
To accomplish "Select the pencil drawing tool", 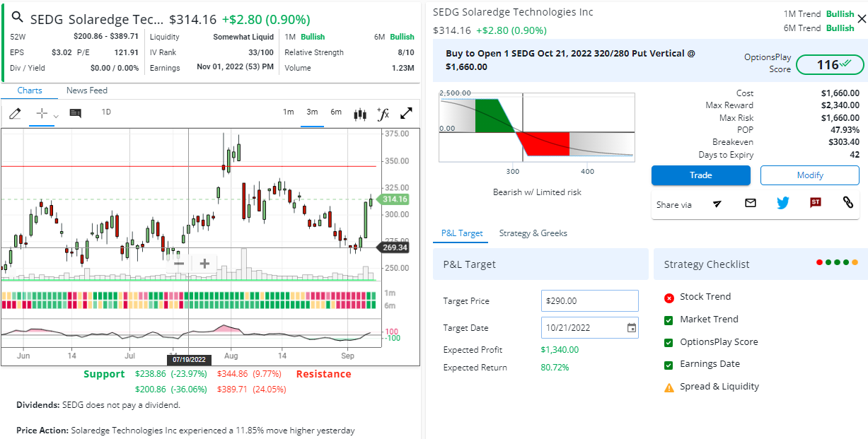I will tap(15, 113).
